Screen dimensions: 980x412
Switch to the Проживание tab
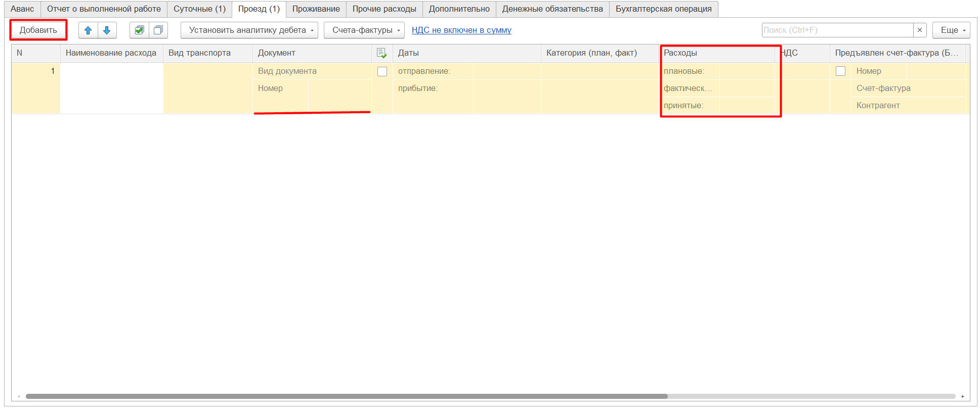(x=316, y=9)
